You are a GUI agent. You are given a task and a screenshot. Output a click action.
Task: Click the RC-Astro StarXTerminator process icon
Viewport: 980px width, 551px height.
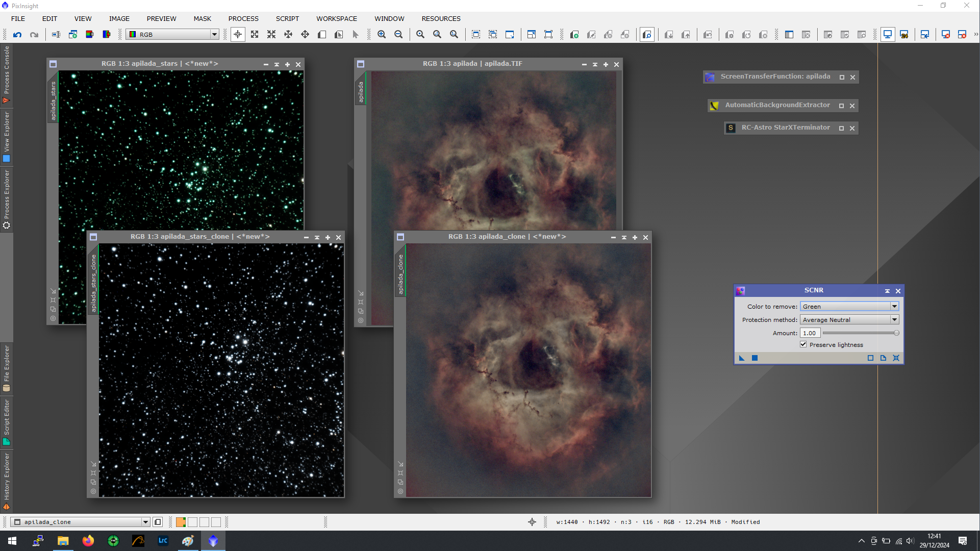point(731,128)
